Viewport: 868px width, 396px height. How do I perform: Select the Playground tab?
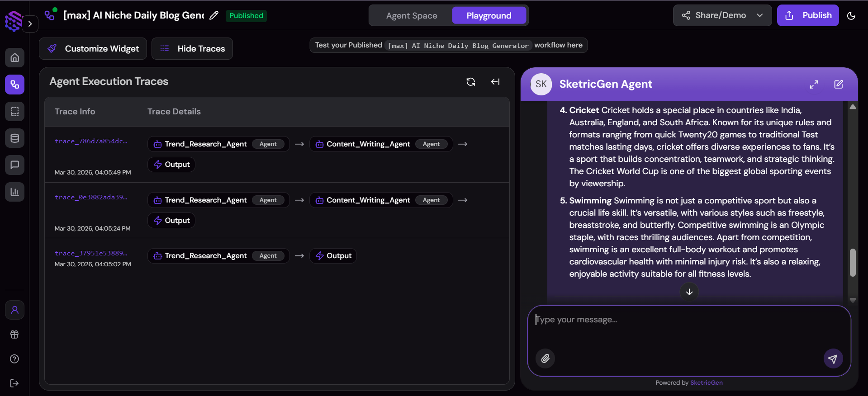(x=489, y=16)
